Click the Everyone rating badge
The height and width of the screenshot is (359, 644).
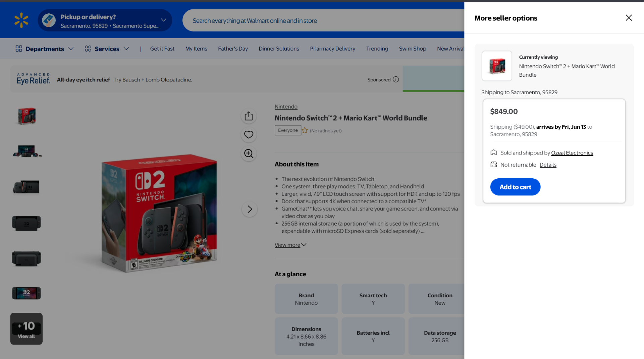coord(288,130)
